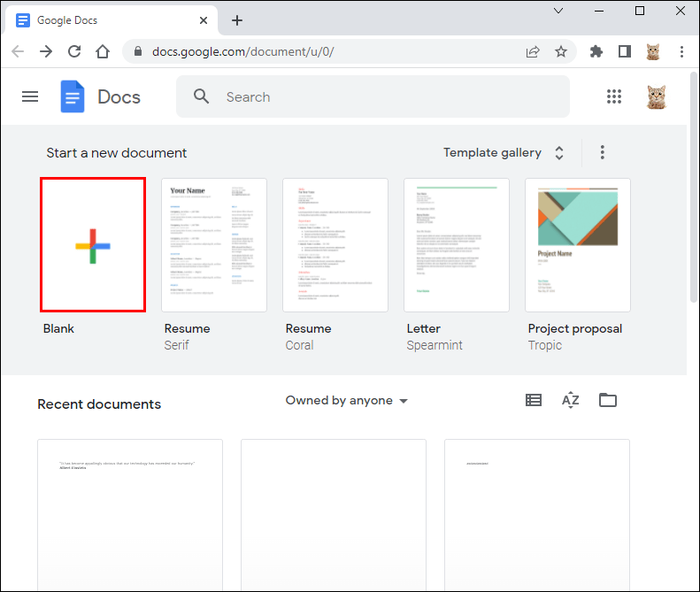Screen dimensions: 700x592
Task: Expand the Template gallery
Action: pyautogui.click(x=504, y=153)
